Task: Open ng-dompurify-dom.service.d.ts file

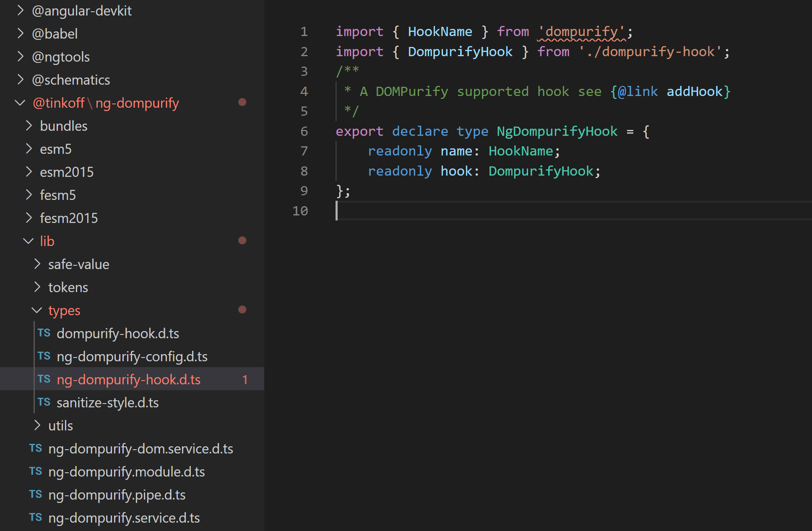Action: point(141,449)
